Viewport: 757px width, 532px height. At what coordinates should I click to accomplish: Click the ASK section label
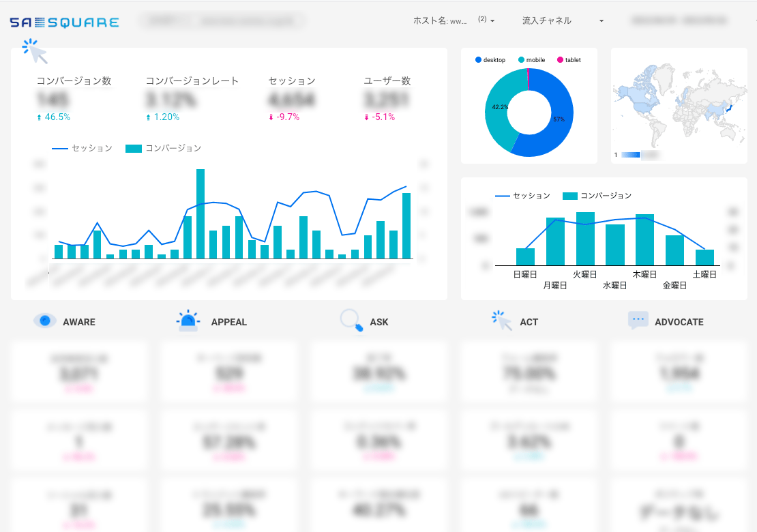coord(379,322)
